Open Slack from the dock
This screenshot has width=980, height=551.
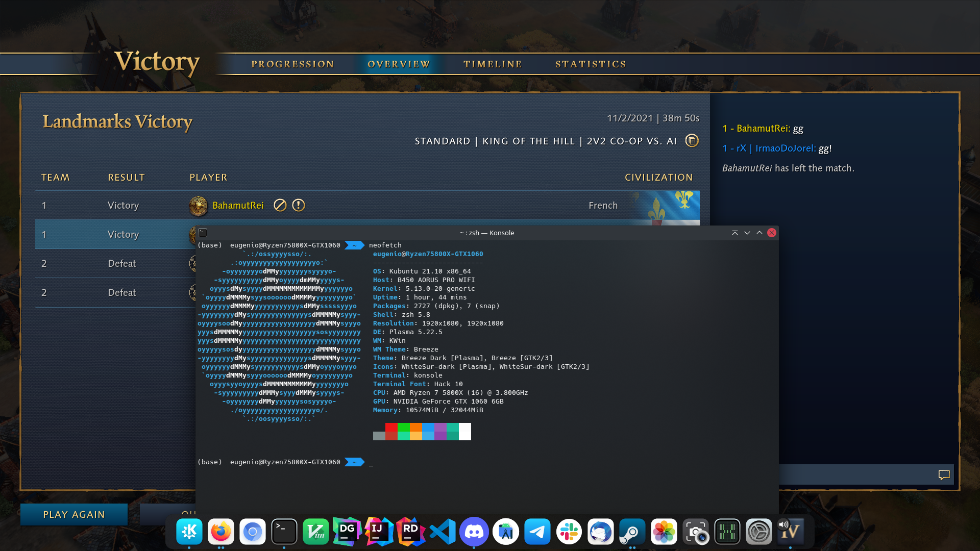(569, 532)
